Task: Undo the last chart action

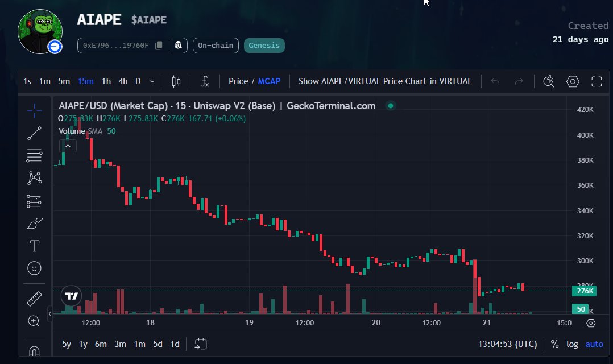Action: pos(495,81)
